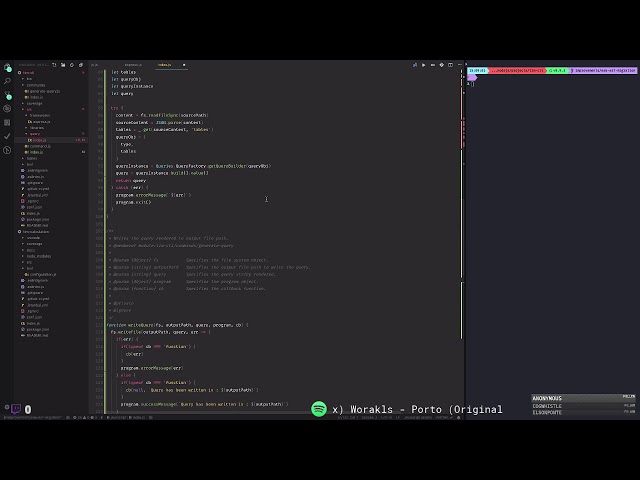Viewport: 640px width, 480px height.
Task: Click the checkmark icon in activity bar
Action: [x=7, y=136]
